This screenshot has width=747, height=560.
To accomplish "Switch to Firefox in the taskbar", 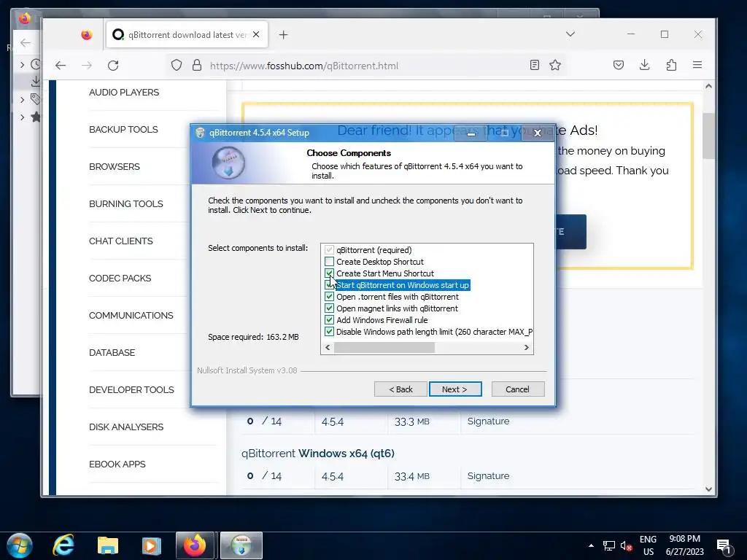I will click(196, 545).
